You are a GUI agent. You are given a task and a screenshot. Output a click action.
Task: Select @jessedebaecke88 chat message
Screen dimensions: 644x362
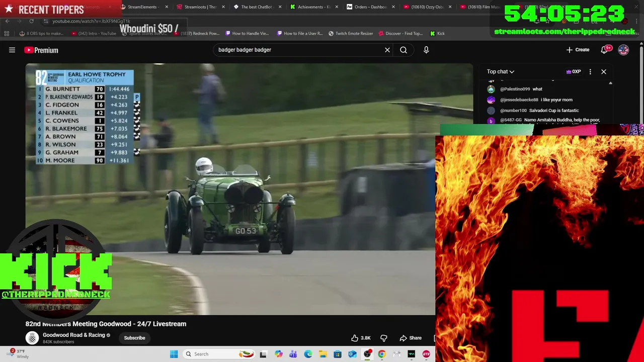point(536,100)
